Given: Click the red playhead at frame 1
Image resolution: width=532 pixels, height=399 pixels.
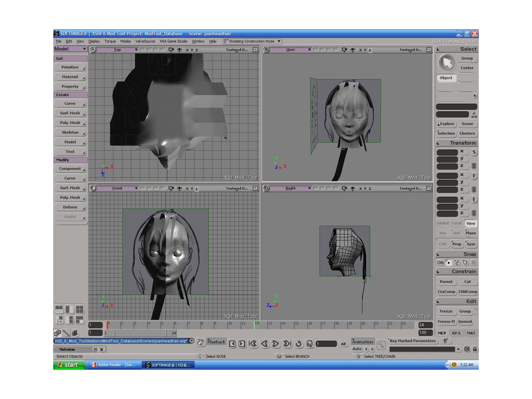Looking at the screenshot, I should click(x=107, y=325).
